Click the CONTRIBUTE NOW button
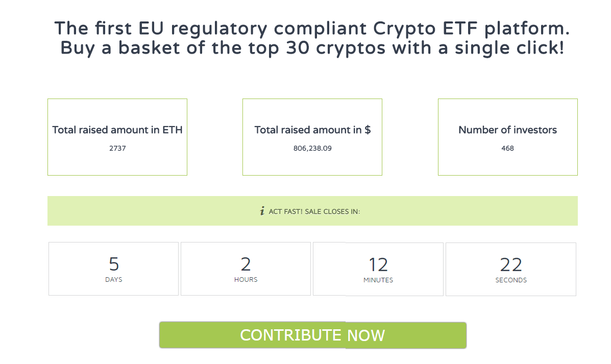 point(312,335)
